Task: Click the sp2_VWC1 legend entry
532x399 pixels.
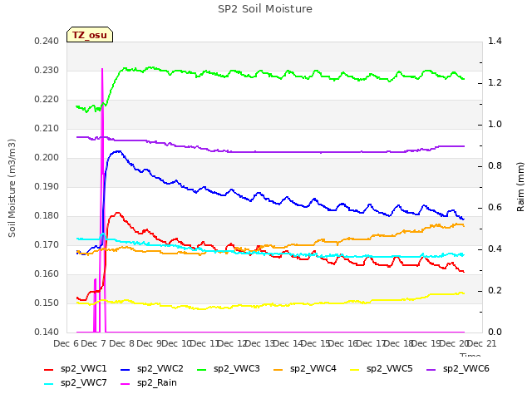Action: pyautogui.click(x=76, y=369)
